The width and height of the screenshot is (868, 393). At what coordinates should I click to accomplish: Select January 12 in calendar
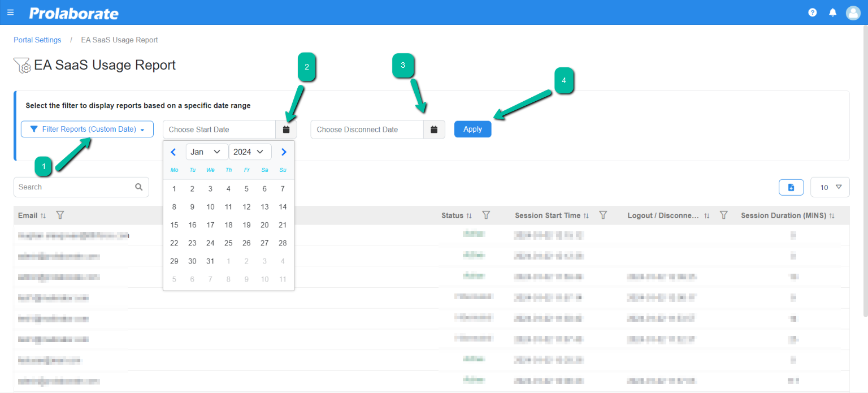tap(246, 207)
